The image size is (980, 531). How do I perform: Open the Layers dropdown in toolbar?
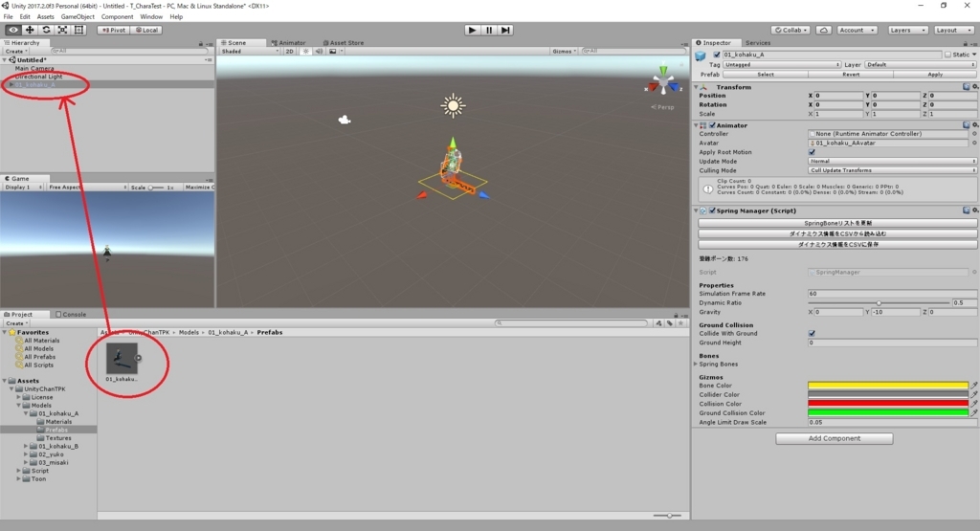coord(907,30)
